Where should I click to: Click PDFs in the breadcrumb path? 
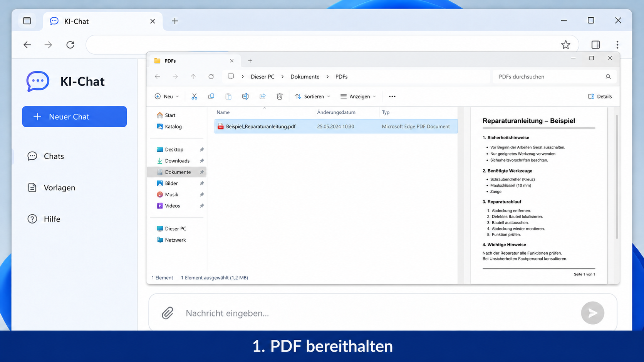341,77
